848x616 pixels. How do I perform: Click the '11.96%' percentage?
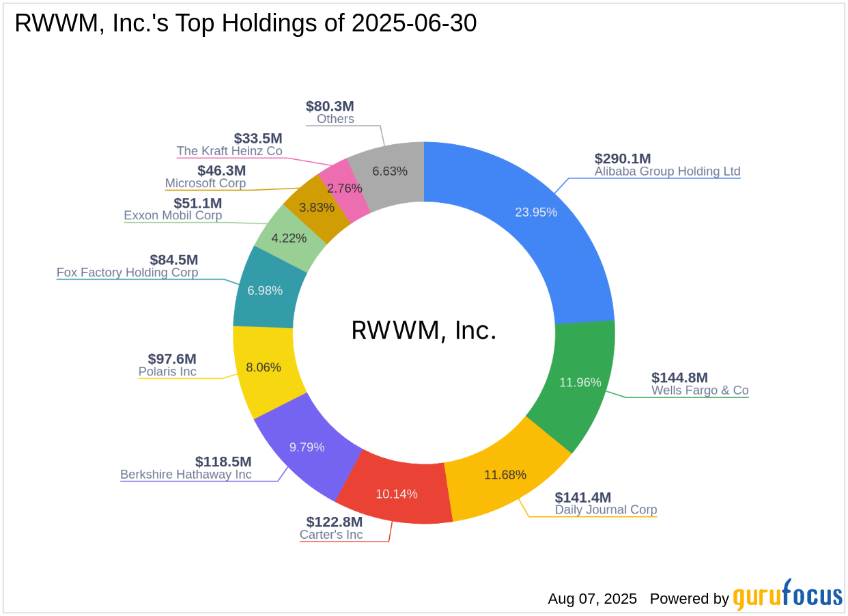(580, 382)
